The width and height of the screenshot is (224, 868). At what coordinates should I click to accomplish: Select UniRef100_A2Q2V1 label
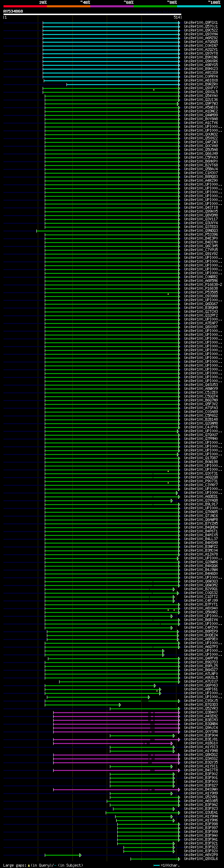201,50
